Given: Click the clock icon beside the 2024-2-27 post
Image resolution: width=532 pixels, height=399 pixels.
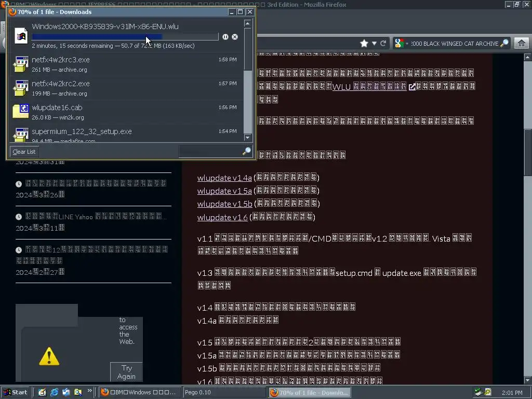Looking at the screenshot, I should tap(19, 250).
